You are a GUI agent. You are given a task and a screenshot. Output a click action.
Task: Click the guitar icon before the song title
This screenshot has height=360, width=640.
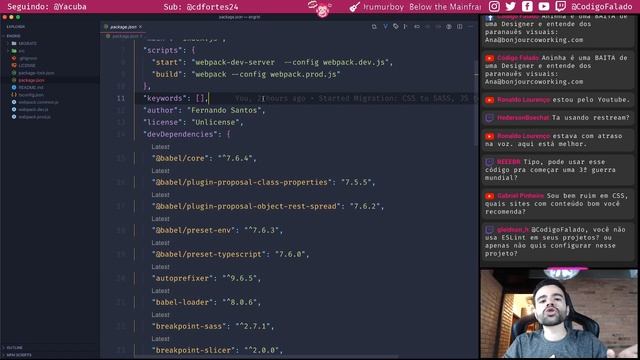pyautogui.click(x=354, y=7)
